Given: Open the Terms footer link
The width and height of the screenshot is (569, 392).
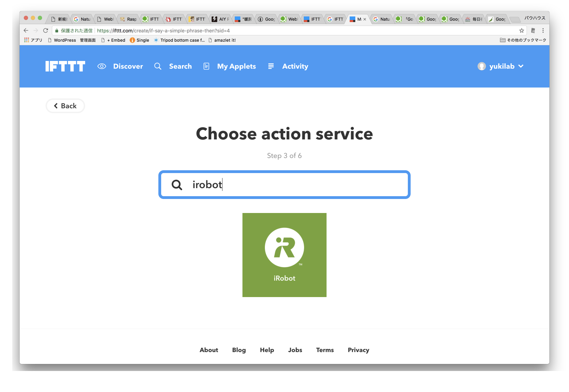Looking at the screenshot, I should (325, 350).
